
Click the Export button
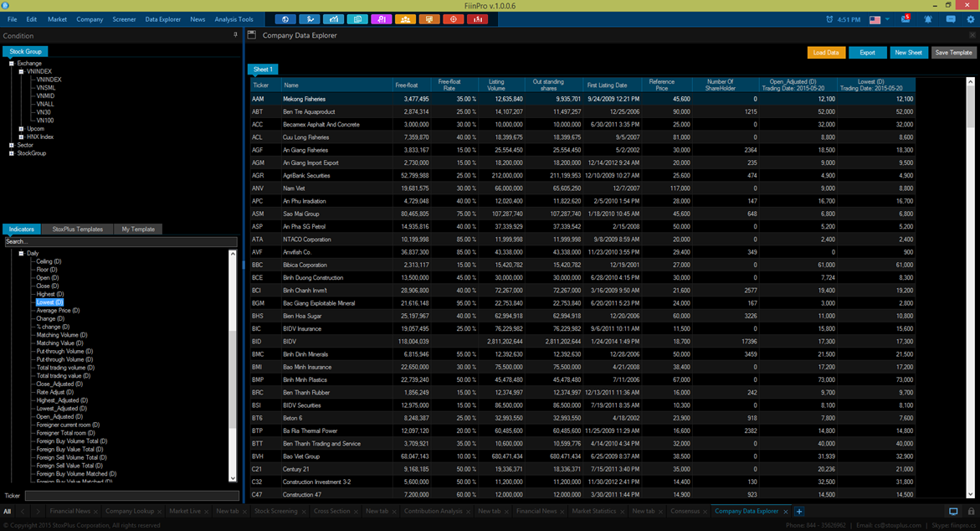(x=867, y=53)
